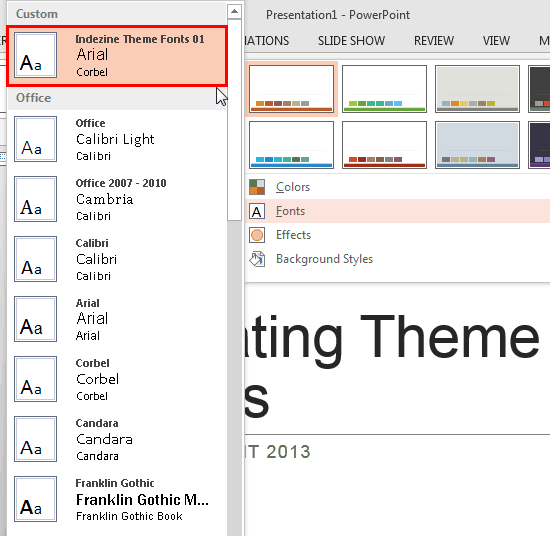Click the Fonts 'A' icon
Image resolution: width=550 pixels, height=536 pixels.
[257, 211]
